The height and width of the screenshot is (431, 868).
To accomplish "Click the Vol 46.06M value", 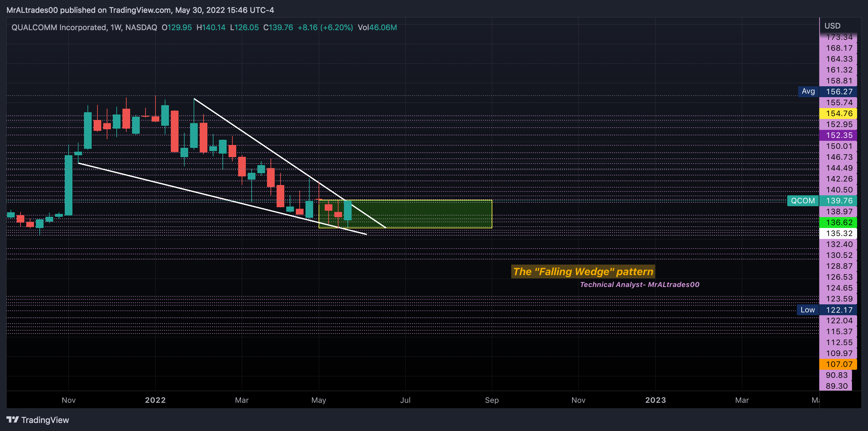I will pos(377,27).
